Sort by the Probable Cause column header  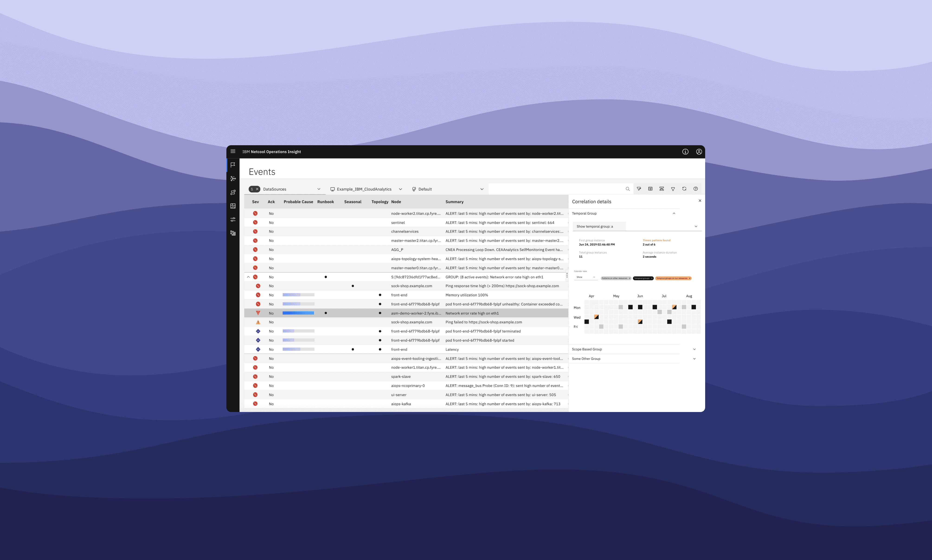coord(298,202)
